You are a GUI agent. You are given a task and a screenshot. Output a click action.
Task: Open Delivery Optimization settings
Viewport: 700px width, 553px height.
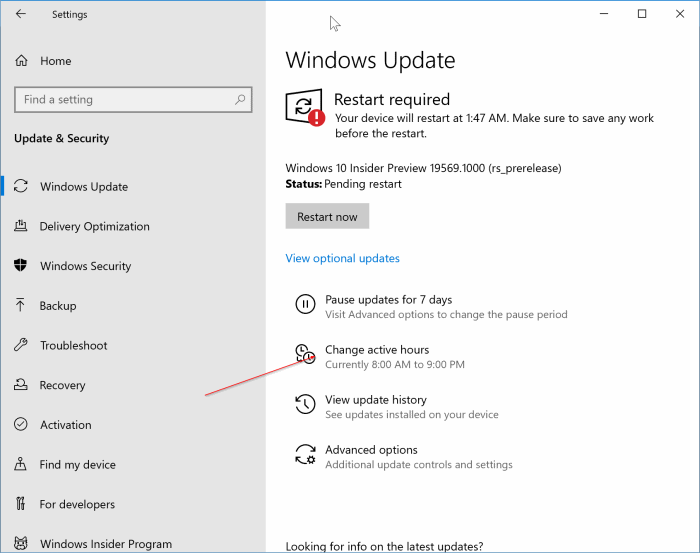coord(95,226)
